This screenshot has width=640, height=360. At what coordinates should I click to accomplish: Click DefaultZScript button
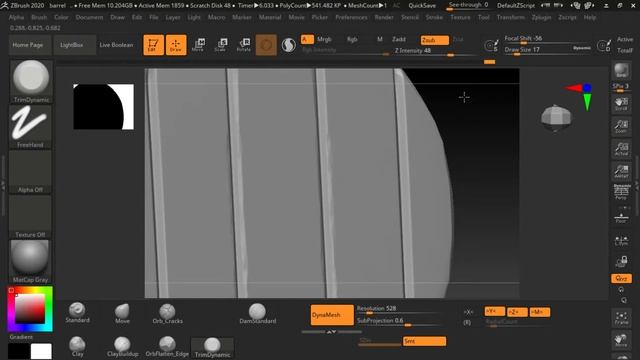tap(516, 6)
